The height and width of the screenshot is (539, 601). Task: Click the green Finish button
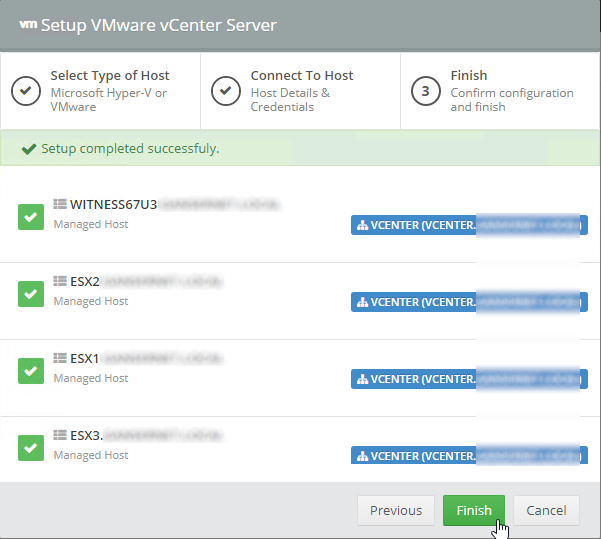(x=474, y=510)
